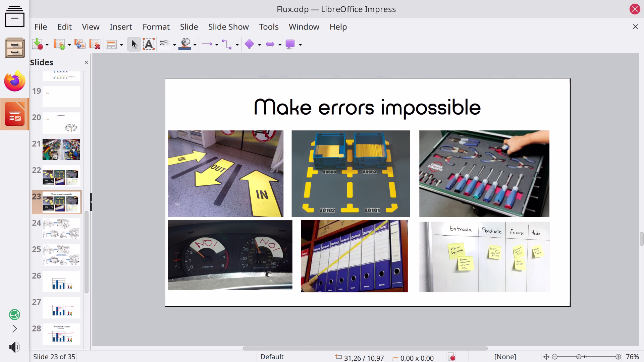Expand the Slide Layout dropdown arrow
This screenshot has width=644, height=362.
[x=121, y=45]
